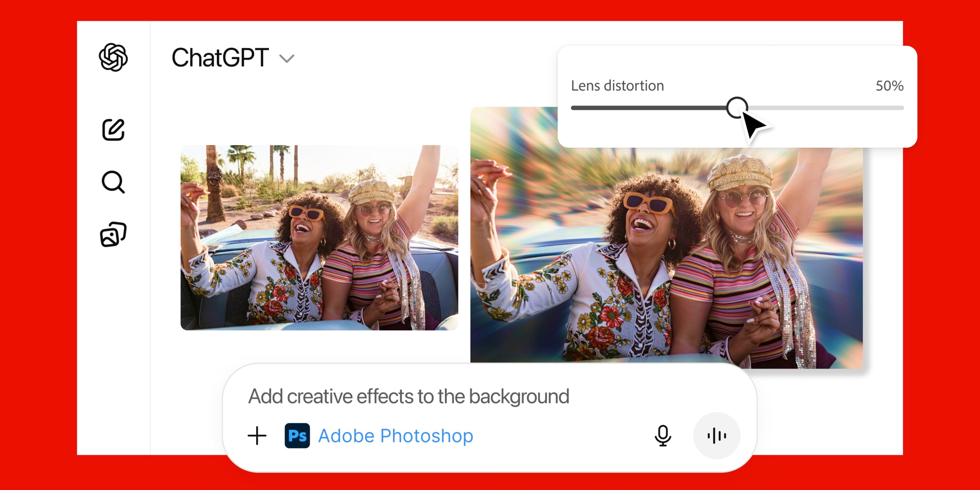Screen dimensions: 980x490
Task: Start voice mode with waveform button
Action: pos(717,436)
